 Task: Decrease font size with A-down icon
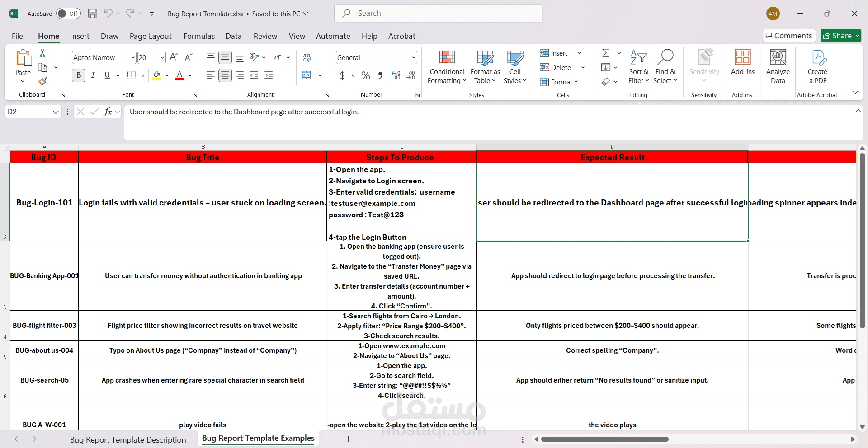[189, 57]
